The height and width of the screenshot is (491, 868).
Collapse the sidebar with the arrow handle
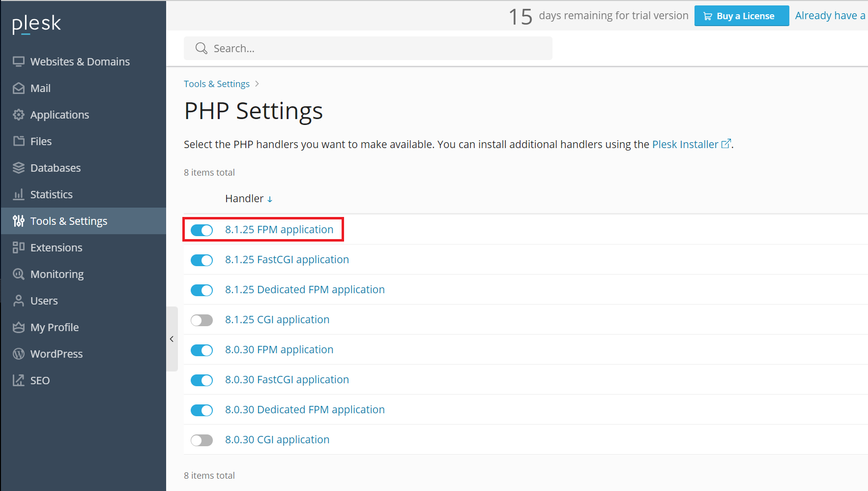pos(172,339)
